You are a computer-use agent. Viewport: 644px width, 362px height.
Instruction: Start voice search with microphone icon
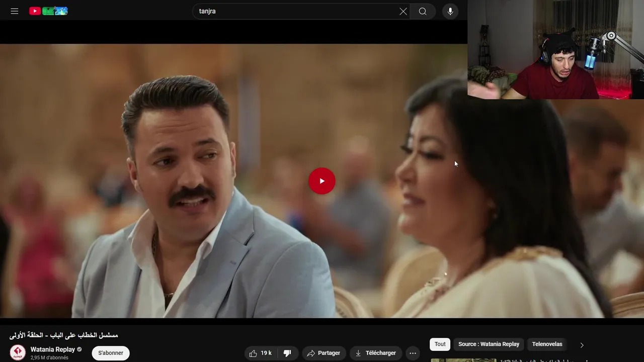[450, 11]
